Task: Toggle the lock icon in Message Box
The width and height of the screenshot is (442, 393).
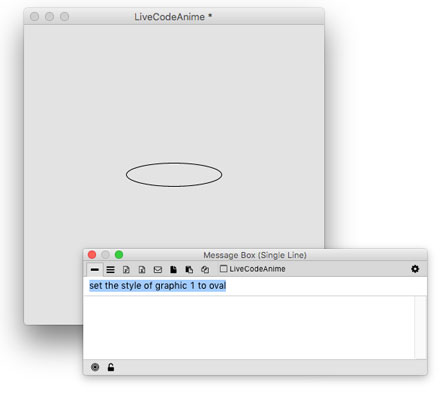Action: click(x=111, y=367)
